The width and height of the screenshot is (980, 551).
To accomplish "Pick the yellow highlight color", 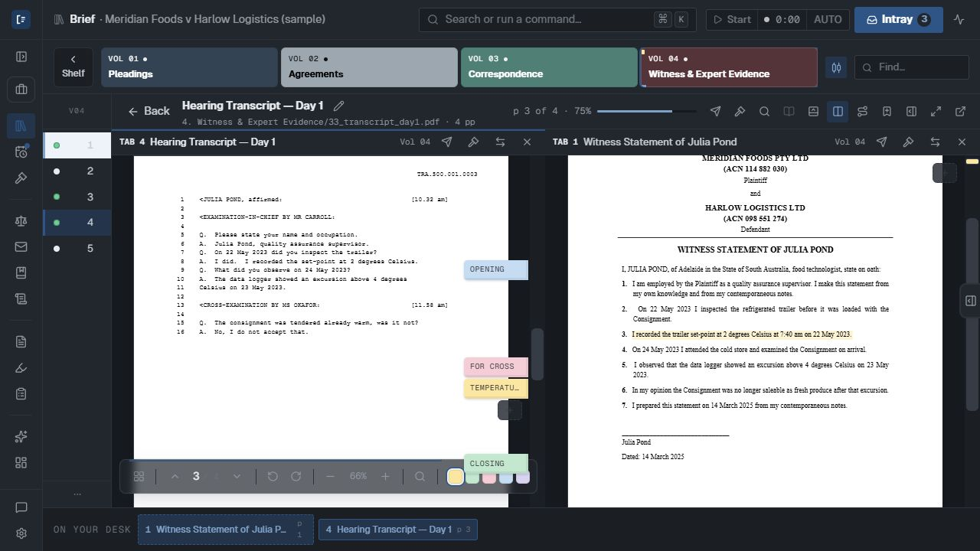I will [456, 477].
